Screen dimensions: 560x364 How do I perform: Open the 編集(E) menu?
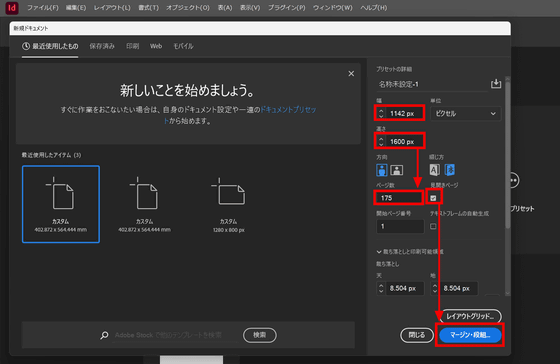coord(76,8)
